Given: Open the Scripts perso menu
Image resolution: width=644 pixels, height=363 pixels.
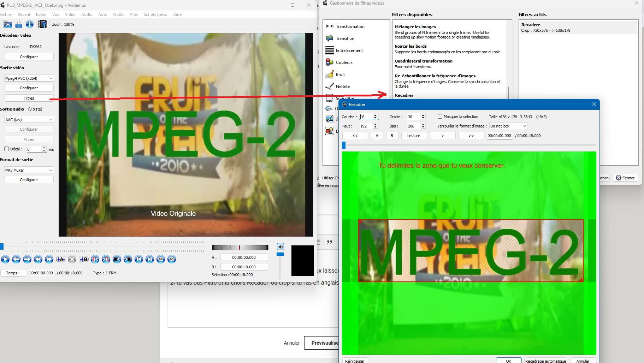Looking at the screenshot, I should click(155, 14).
